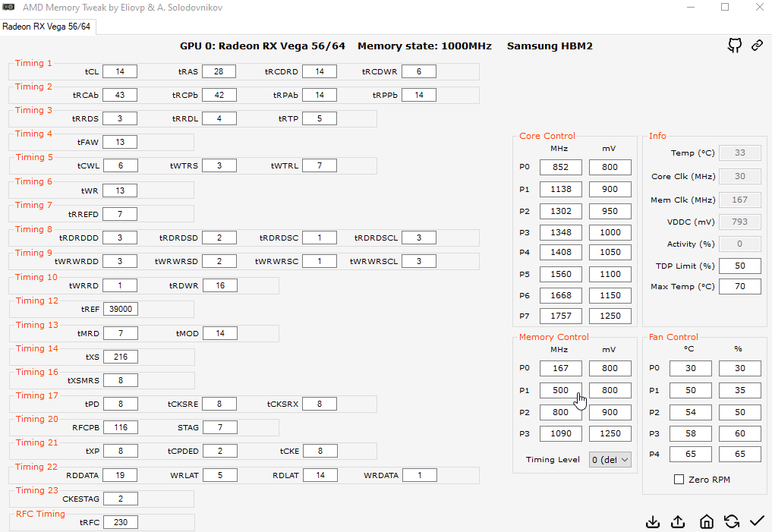Enable the Zero RPM checkbox
The image size is (772, 532).
click(679, 480)
